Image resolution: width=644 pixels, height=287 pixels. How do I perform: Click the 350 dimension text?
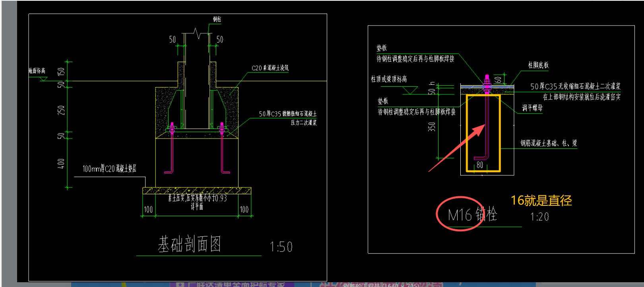(x=432, y=127)
